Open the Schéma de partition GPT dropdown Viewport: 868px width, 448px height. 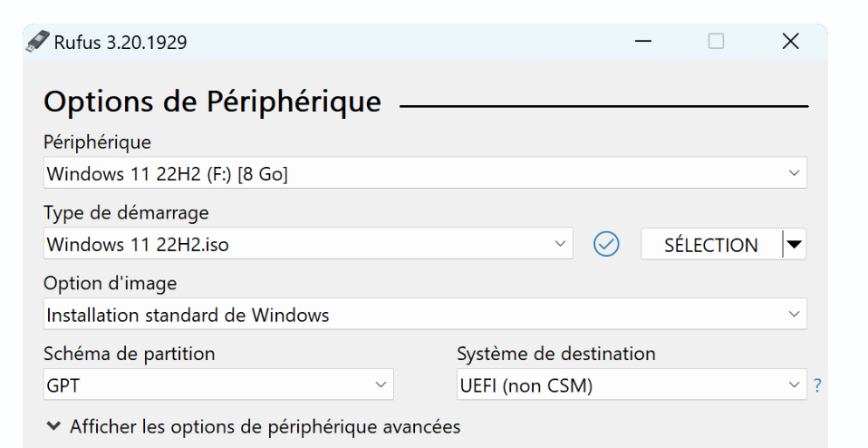click(x=218, y=385)
